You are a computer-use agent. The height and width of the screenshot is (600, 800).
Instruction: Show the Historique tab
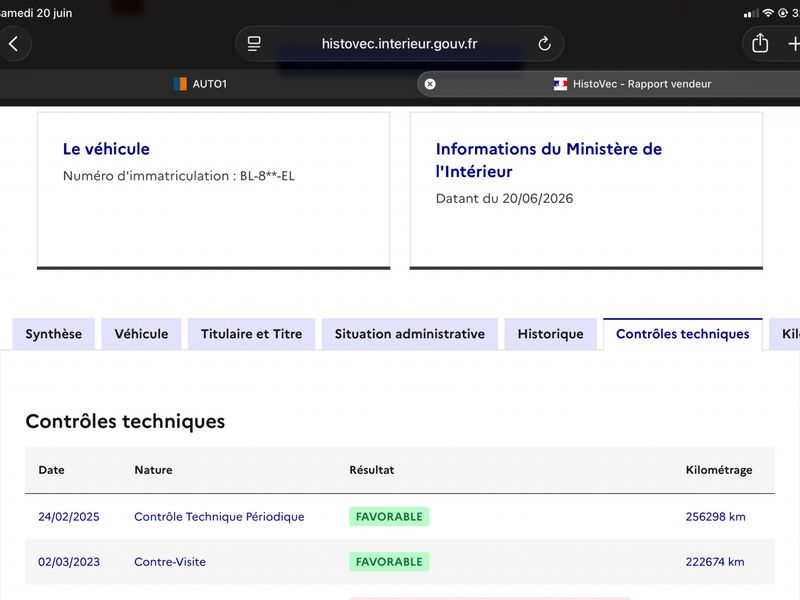[551, 334]
